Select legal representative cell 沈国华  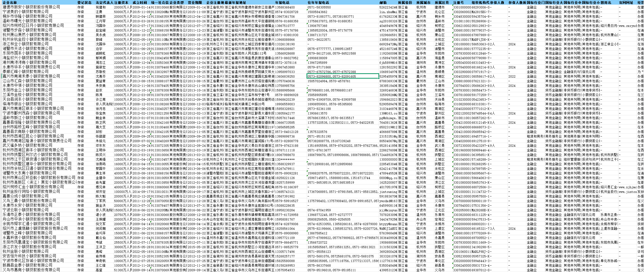pyautogui.click(x=100, y=44)
